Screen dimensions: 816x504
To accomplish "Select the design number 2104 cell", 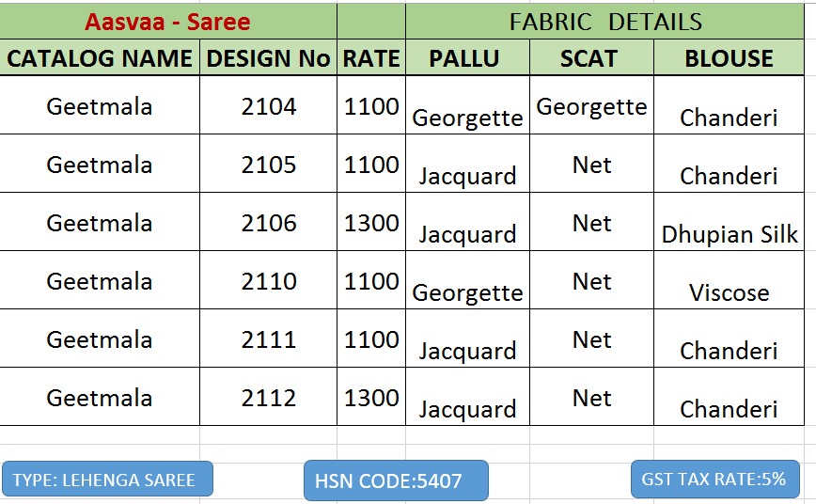I will click(x=268, y=106).
